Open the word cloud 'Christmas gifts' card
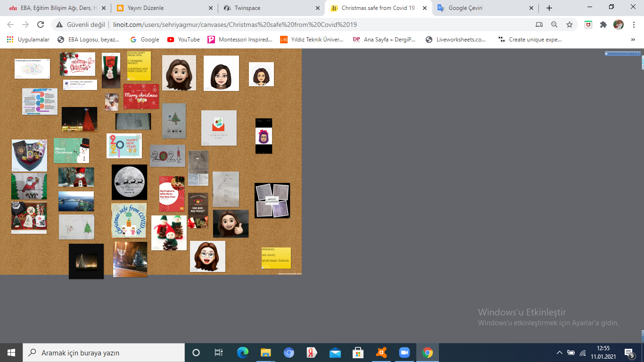 (32, 68)
